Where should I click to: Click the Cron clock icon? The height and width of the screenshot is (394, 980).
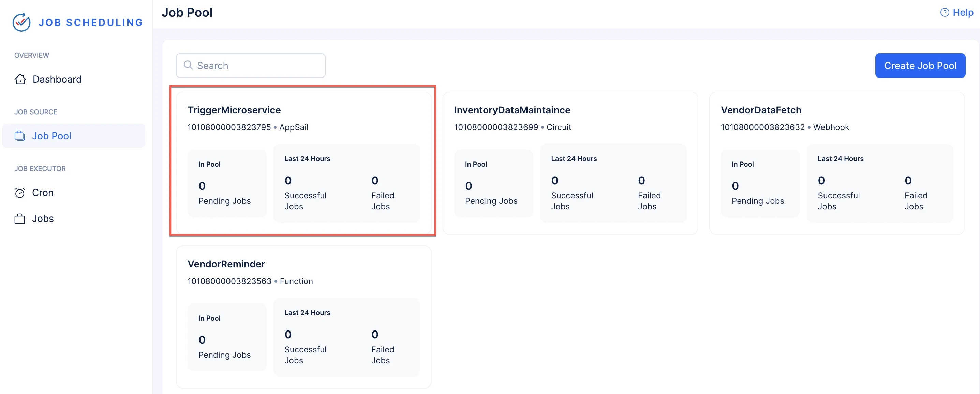(x=20, y=193)
